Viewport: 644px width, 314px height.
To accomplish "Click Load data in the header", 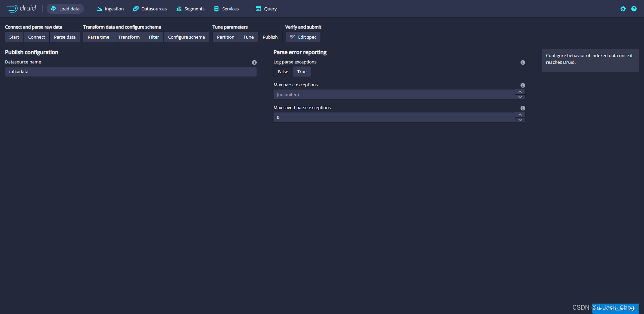I will tap(65, 9).
